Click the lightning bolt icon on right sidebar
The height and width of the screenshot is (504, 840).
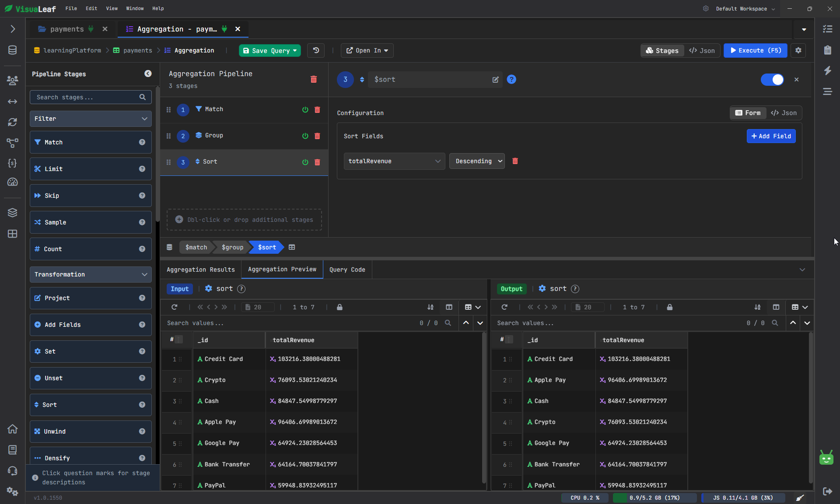coord(828,71)
